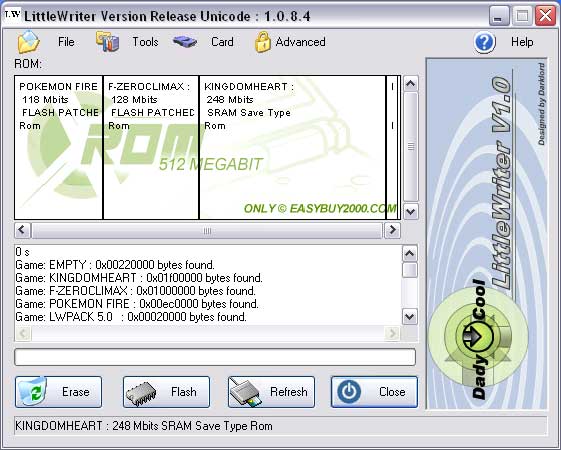Click the log panel scroll up arrow
This screenshot has width=561, height=450.
click(410, 254)
